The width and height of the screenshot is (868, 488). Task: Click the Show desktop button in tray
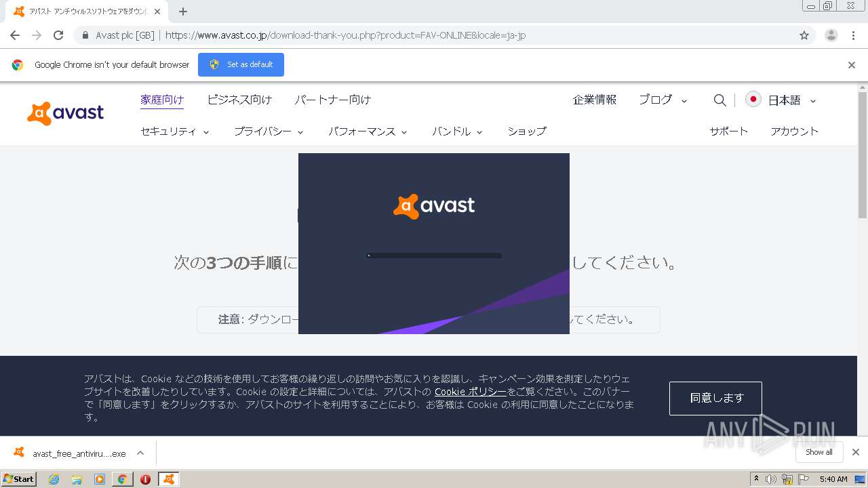860,479
